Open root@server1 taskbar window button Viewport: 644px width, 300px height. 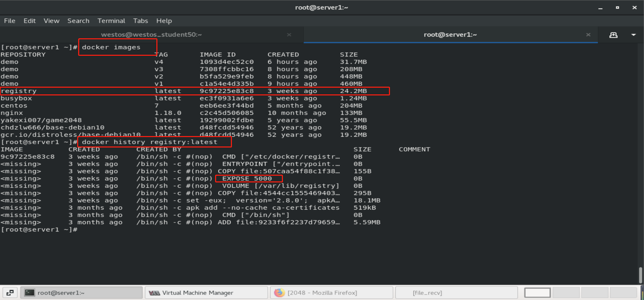pos(82,293)
